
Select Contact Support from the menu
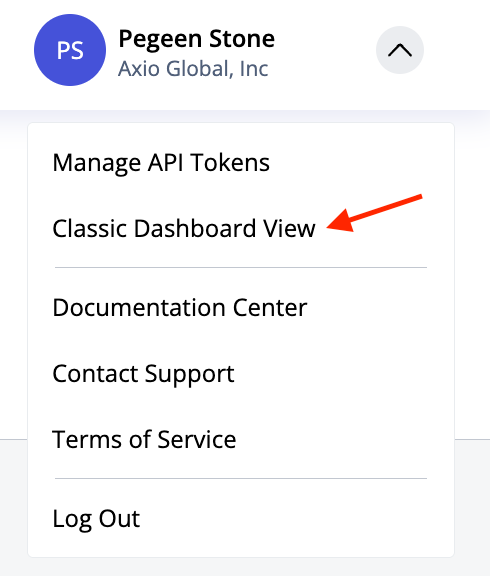point(143,374)
